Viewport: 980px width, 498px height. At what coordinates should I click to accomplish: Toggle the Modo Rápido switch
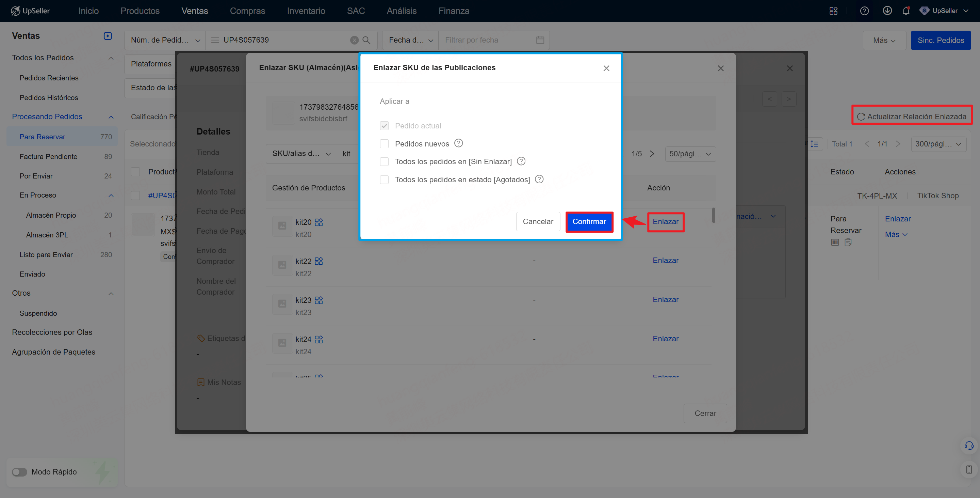(19, 472)
